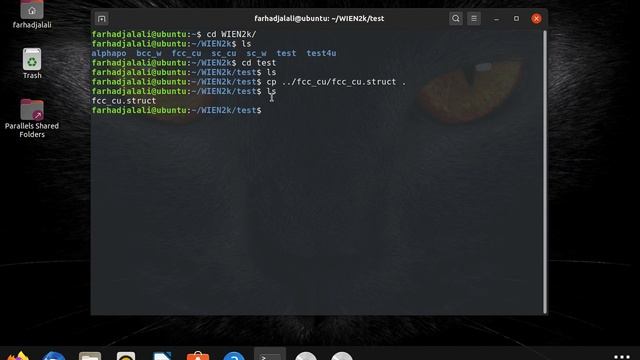Click the 'fcc_cu.struct' file listing

click(124, 101)
